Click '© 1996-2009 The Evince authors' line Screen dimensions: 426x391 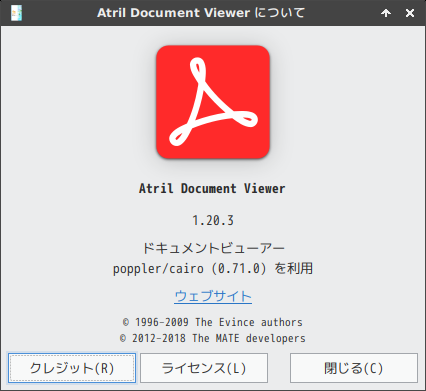pyautogui.click(x=213, y=322)
